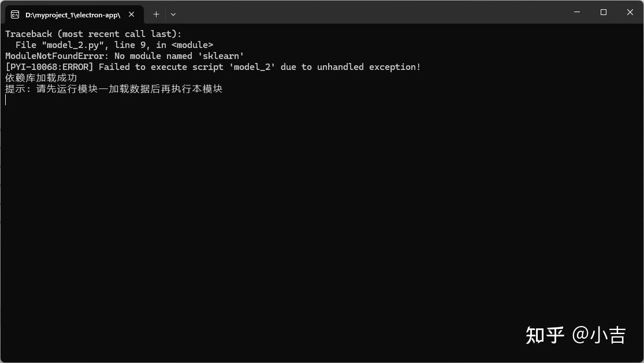Select the D:\myproject_1\electron-app tab
This screenshot has height=363, width=644.
point(75,13)
